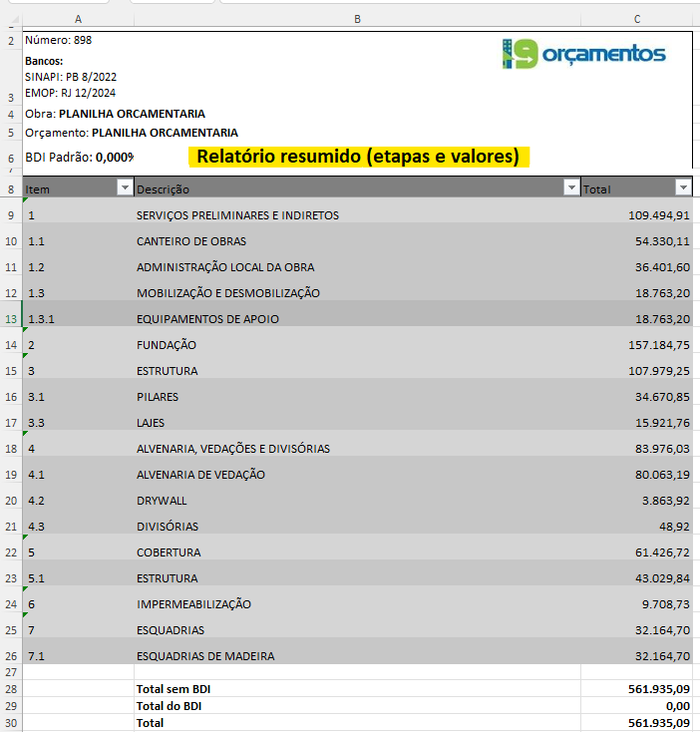Click the 'Relatório resumido (etapas e valores)' title
Screen dimensions: 700x732
(358, 157)
